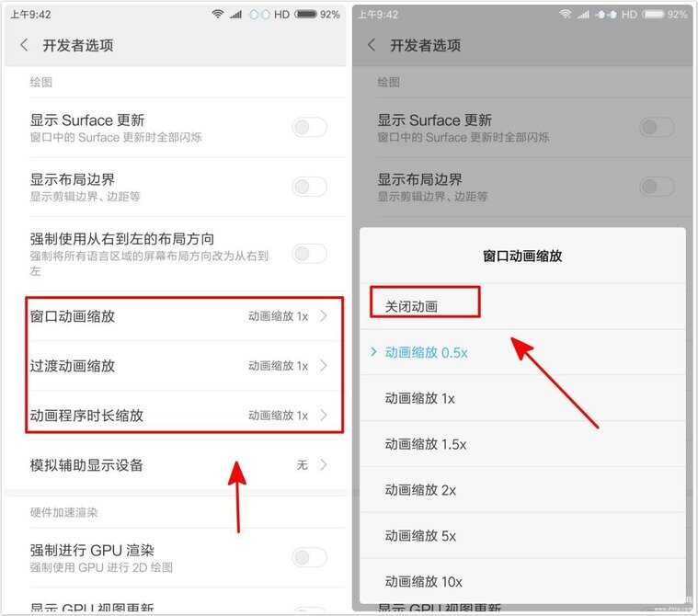This screenshot has width=698, height=616.
Task: Open 动画程序时长缩放 setting chevron
Action: pos(324,416)
